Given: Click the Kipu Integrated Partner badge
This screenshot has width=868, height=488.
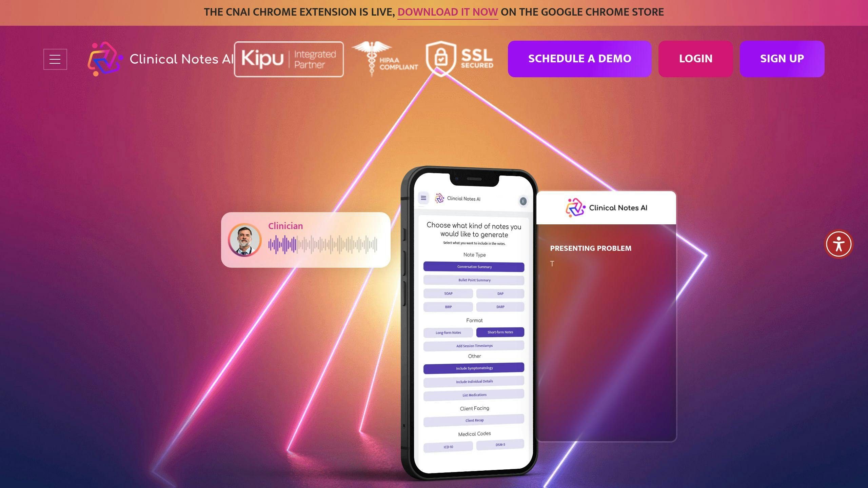Looking at the screenshot, I should coord(289,58).
